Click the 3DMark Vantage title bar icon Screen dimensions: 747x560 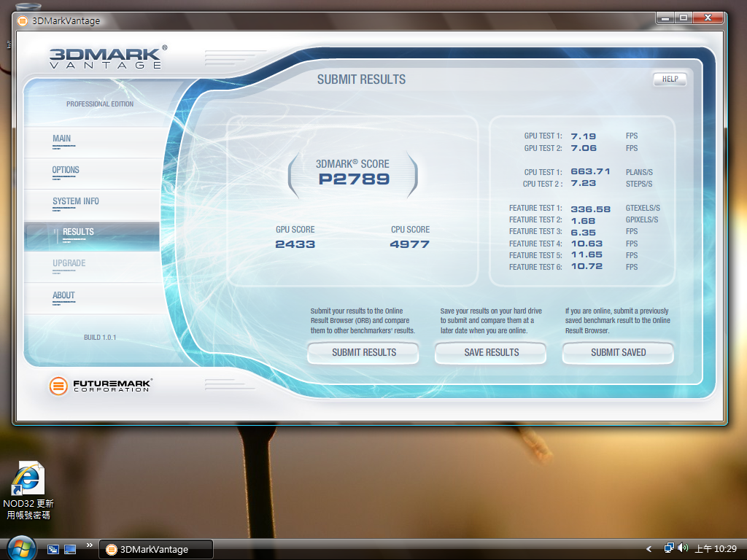pos(23,20)
